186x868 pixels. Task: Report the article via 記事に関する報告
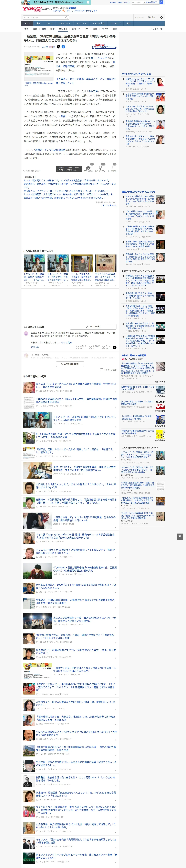coord(31,171)
